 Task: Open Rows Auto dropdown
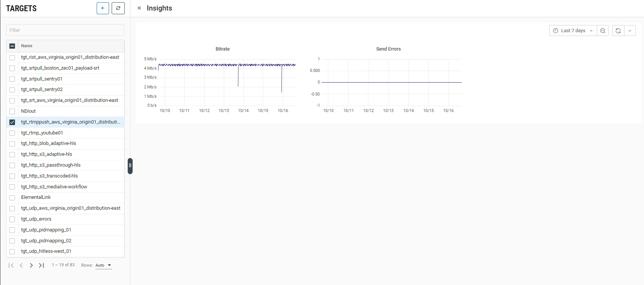pos(103,265)
